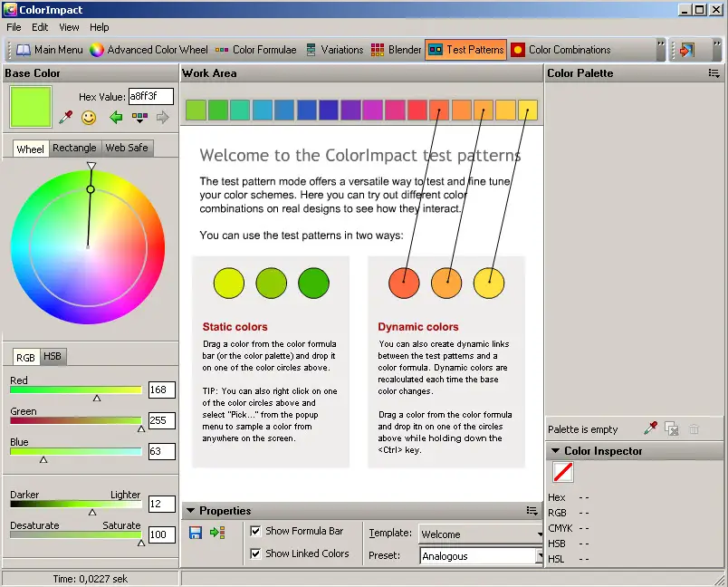The image size is (728, 587).
Task: Click the hue pointer on color wheel
Action: click(91, 166)
